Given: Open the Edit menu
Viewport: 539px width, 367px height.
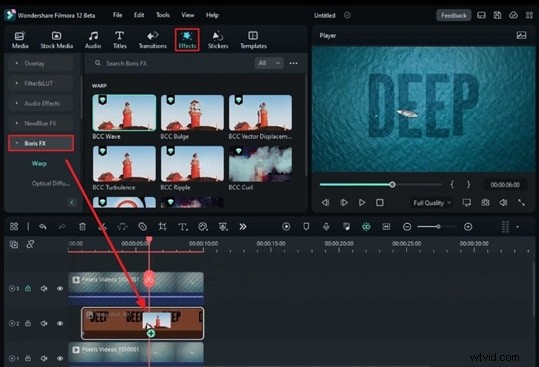Looking at the screenshot, I should coord(139,15).
